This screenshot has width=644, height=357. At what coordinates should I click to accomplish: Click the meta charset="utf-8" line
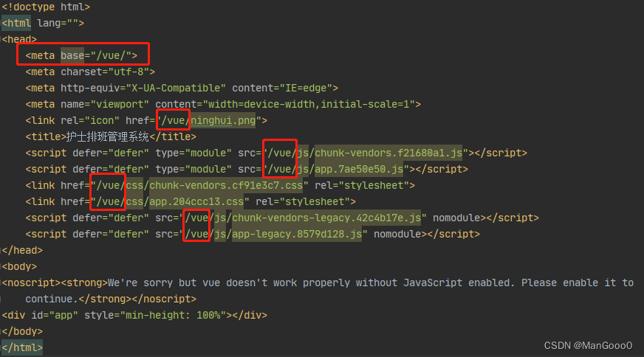tap(90, 72)
